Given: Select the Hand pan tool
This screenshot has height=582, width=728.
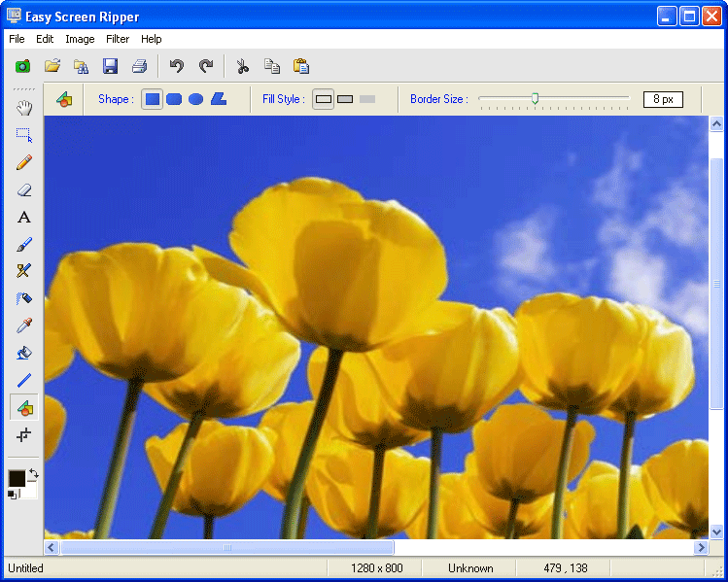Looking at the screenshot, I should [x=24, y=108].
